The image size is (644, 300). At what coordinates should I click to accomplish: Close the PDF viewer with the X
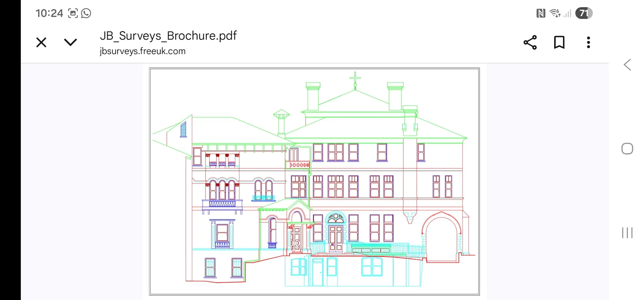[x=41, y=42]
